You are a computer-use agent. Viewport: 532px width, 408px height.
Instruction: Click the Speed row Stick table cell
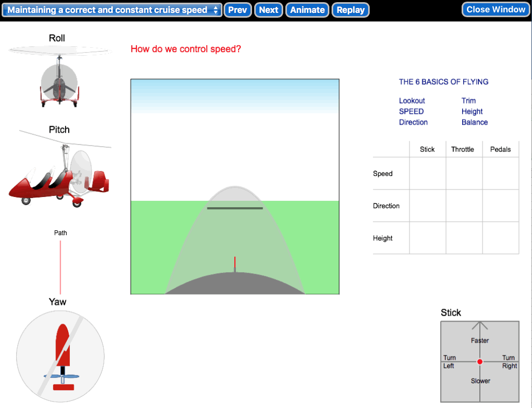427,173
